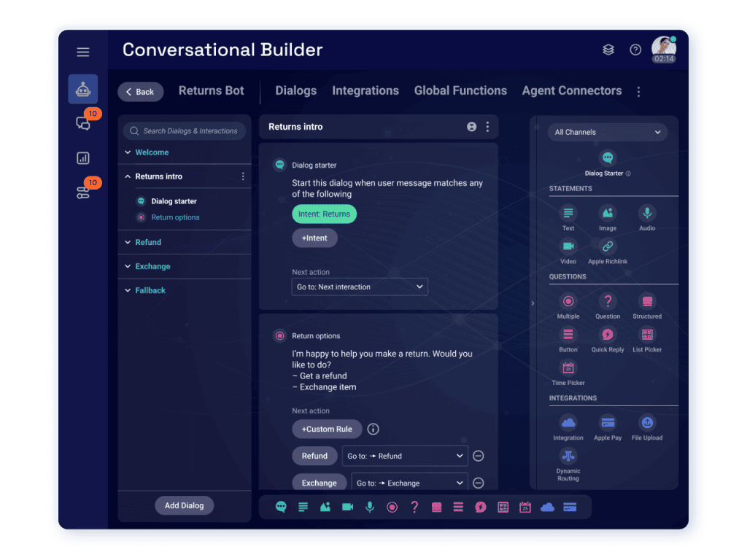Click the info icon beside Custom Rule

pos(373,429)
